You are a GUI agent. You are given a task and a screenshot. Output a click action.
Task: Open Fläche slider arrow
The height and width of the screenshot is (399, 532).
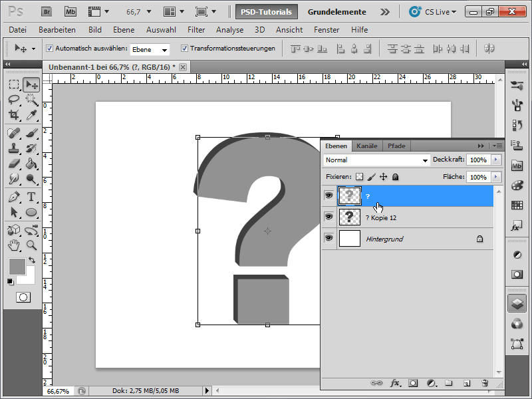496,177
